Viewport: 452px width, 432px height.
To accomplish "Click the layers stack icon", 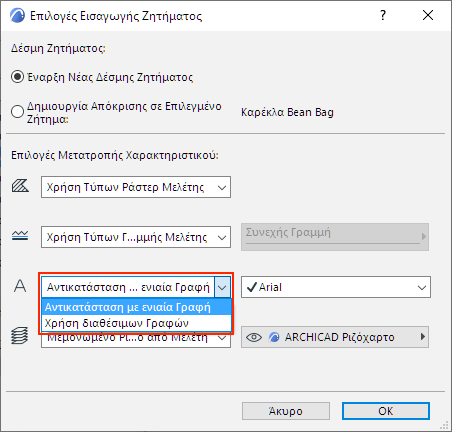I will point(20,336).
